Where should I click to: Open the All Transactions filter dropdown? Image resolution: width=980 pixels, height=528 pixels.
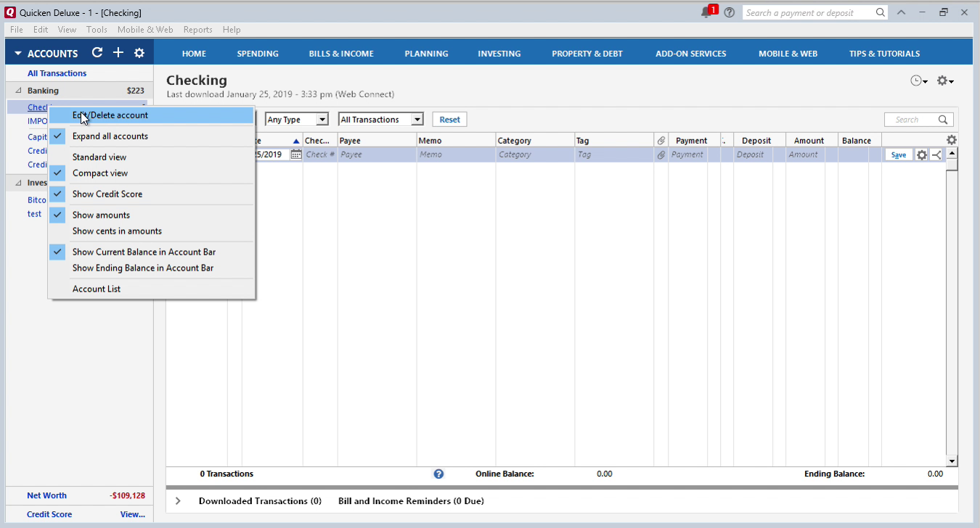381,120
